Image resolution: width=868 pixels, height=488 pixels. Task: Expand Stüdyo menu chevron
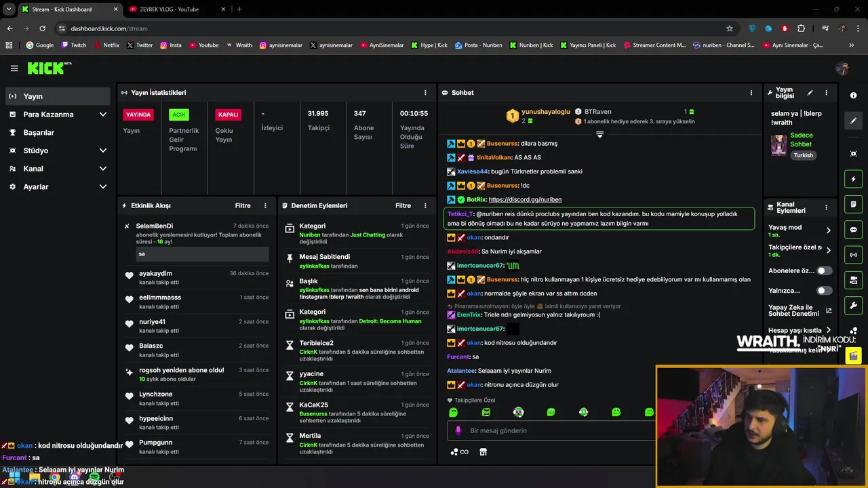[x=103, y=150]
